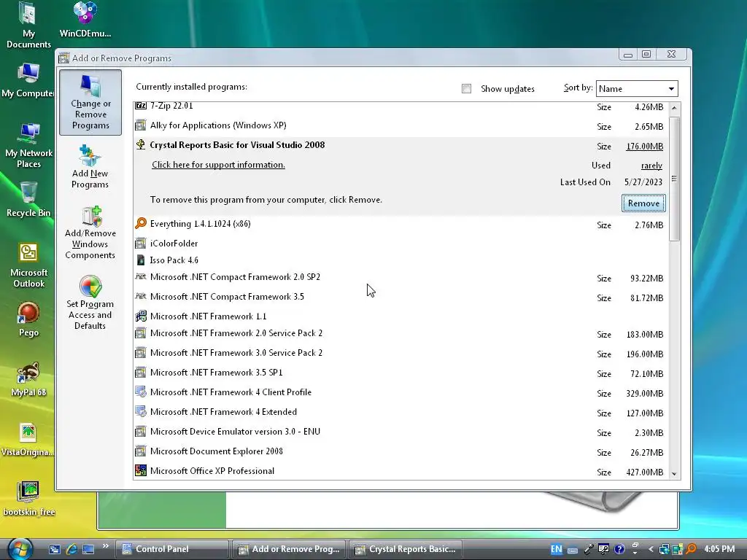Click the Microsoft Office XP Professional icon
Image resolution: width=747 pixels, height=560 pixels.
click(141, 470)
